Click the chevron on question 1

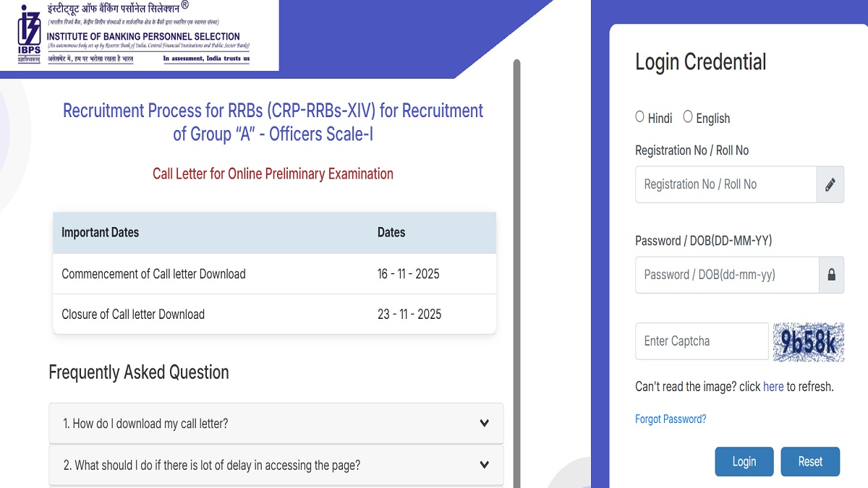[485, 423]
